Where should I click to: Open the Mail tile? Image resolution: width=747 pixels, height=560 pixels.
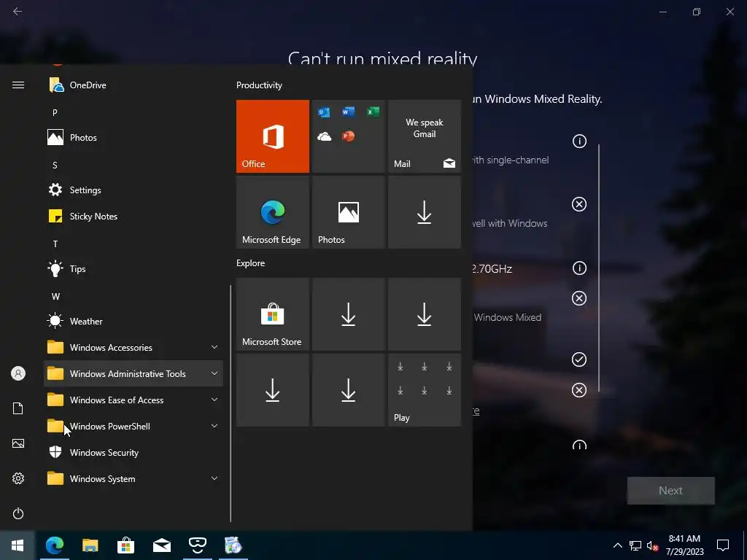(425, 136)
